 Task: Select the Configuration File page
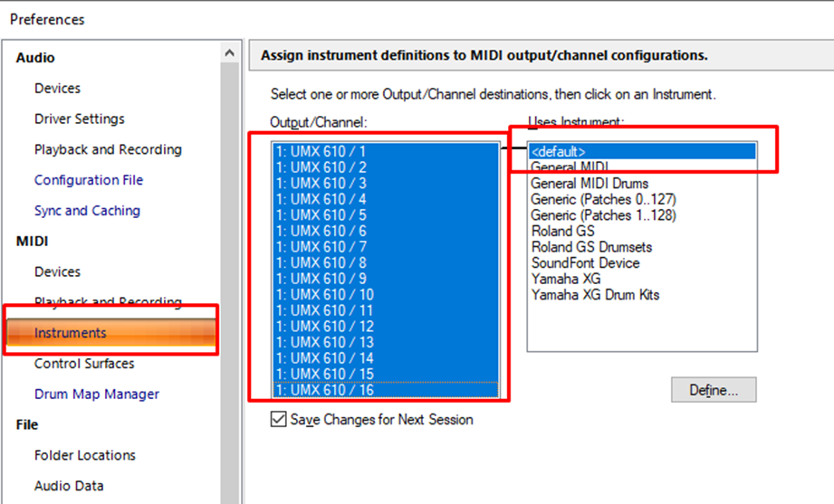(89, 180)
